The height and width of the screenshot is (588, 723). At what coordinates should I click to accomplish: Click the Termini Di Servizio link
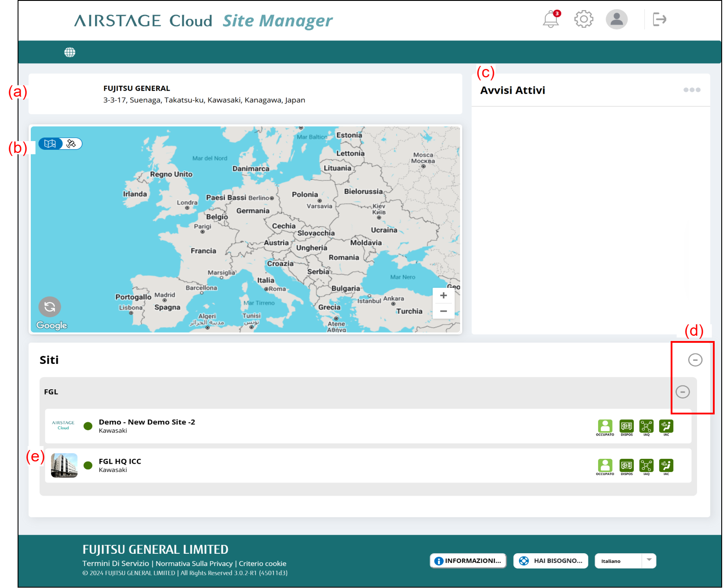tap(116, 563)
